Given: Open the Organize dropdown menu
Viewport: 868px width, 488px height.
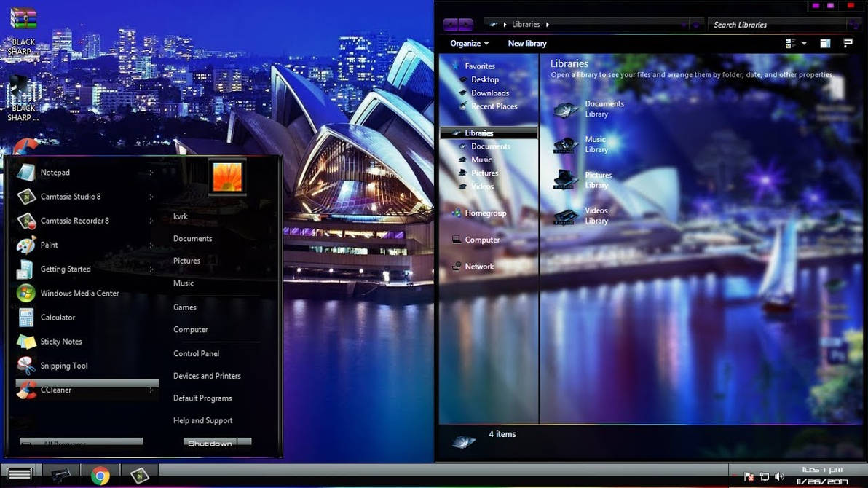Looking at the screenshot, I should click(468, 43).
